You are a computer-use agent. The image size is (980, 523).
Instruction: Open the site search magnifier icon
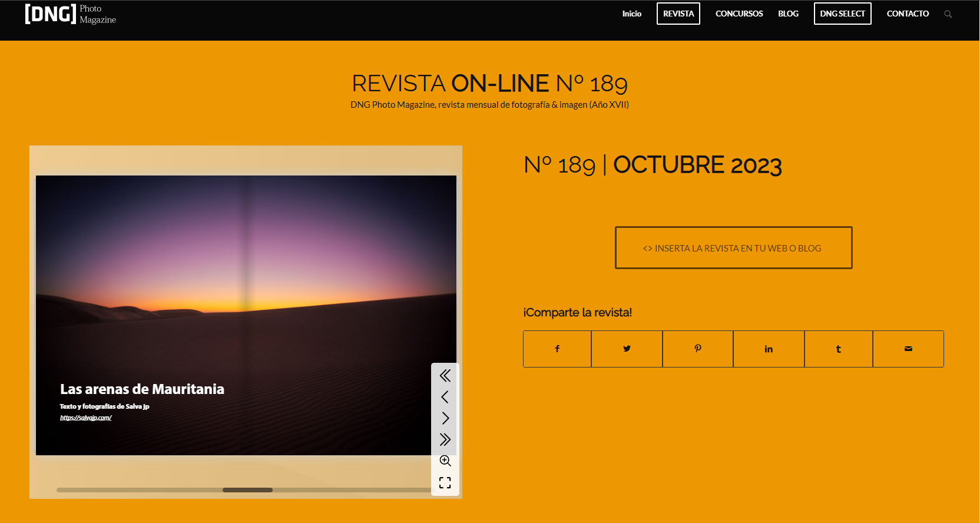coord(948,14)
